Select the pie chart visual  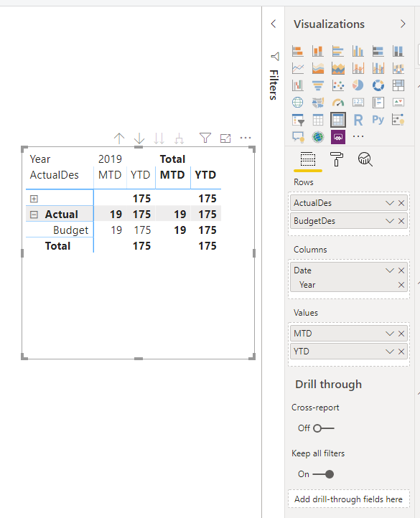[x=358, y=85]
